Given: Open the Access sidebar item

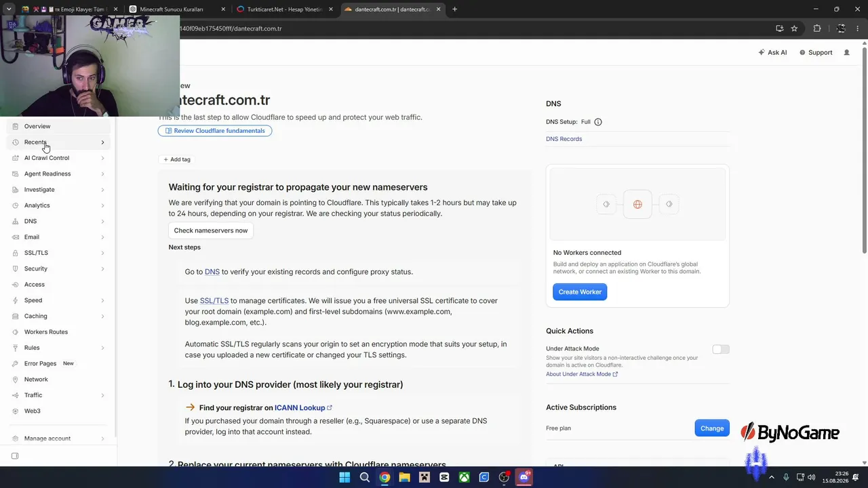Looking at the screenshot, I should pos(58,285).
